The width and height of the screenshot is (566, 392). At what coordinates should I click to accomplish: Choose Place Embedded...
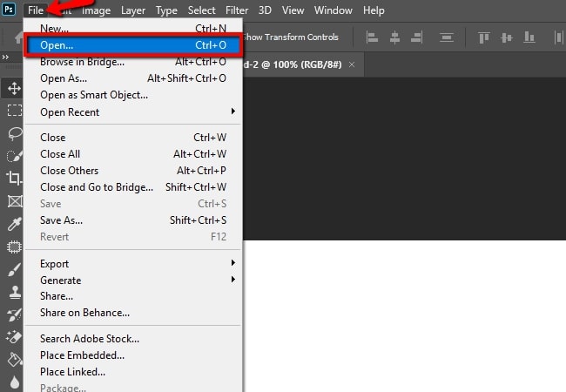click(133, 355)
